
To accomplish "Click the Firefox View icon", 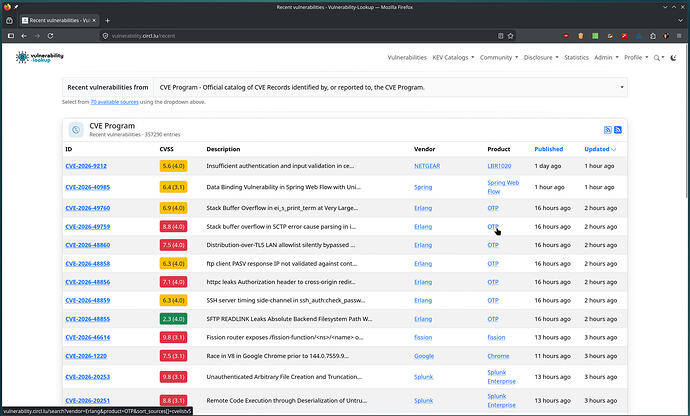I will (x=9, y=20).
